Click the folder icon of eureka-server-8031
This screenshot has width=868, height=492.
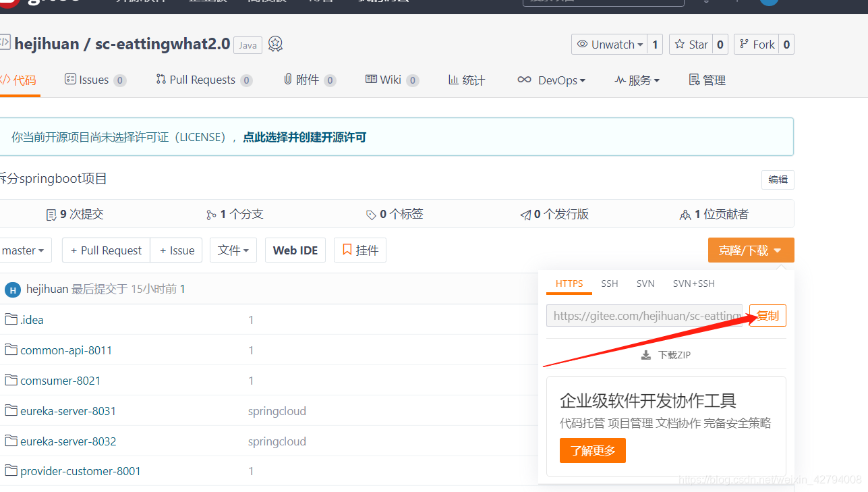(11, 410)
